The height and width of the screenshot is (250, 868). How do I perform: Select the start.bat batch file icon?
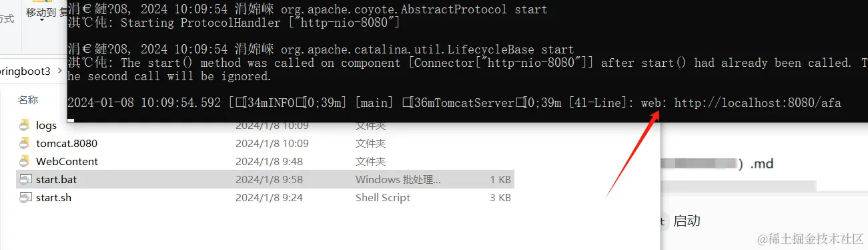point(25,179)
